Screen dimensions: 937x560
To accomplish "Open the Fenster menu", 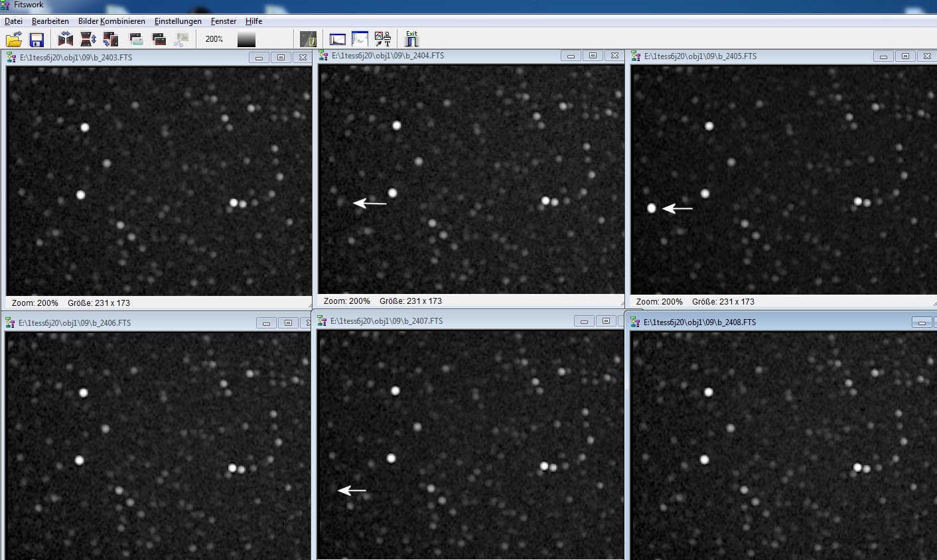I will [x=224, y=21].
